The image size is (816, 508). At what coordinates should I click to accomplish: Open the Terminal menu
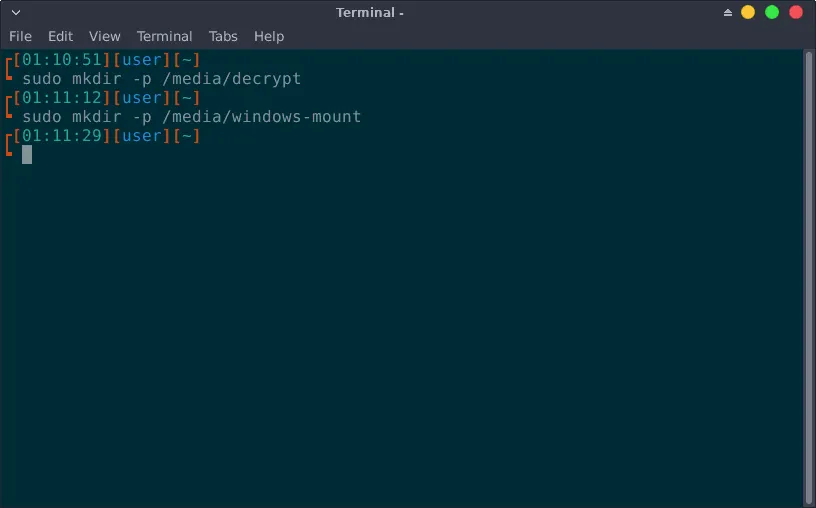[x=164, y=36]
